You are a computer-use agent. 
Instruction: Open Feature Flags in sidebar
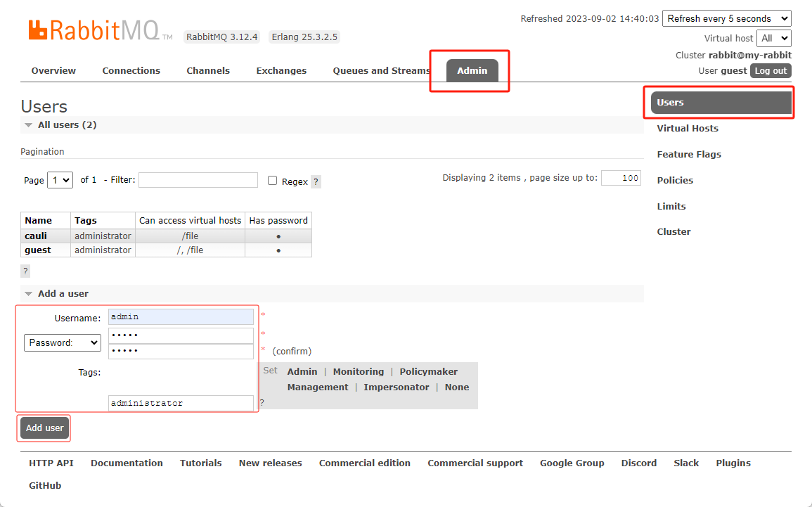pyautogui.click(x=689, y=154)
